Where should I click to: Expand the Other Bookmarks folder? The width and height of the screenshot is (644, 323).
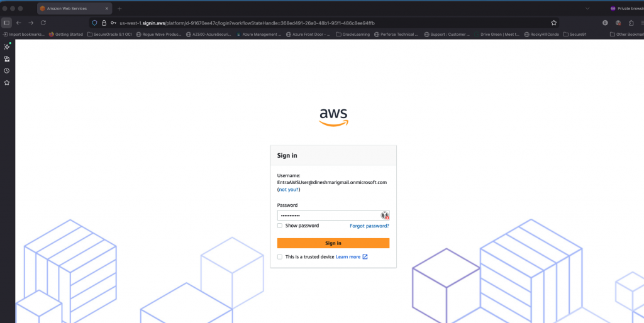pyautogui.click(x=627, y=35)
